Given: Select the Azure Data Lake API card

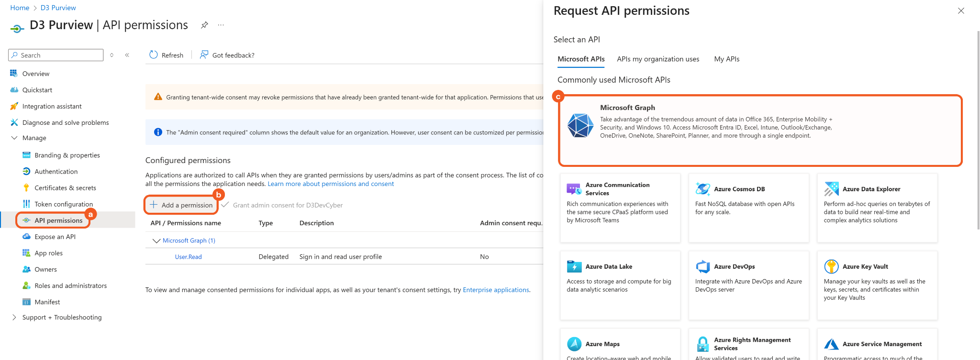Looking at the screenshot, I should point(620,285).
